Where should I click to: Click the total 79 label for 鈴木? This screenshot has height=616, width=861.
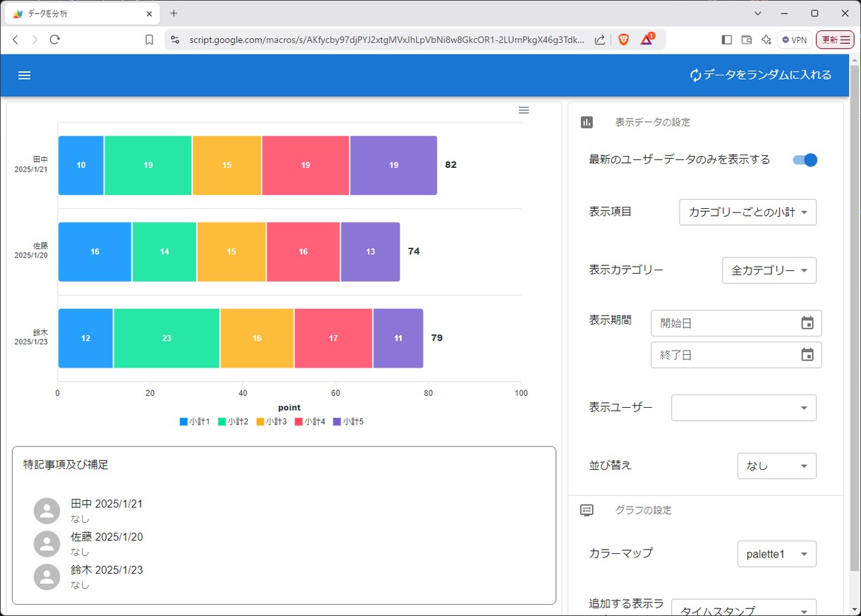pos(437,339)
